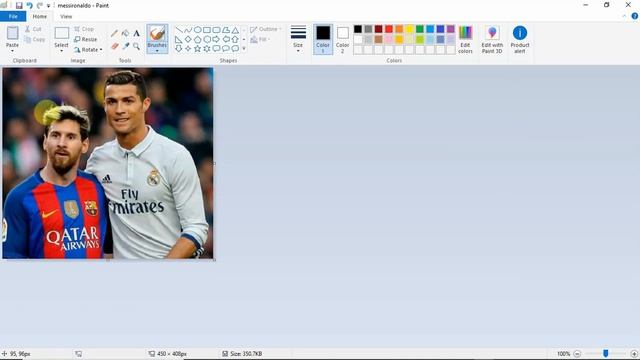Click the Cut command
The image size is (640, 360).
coord(33,29)
